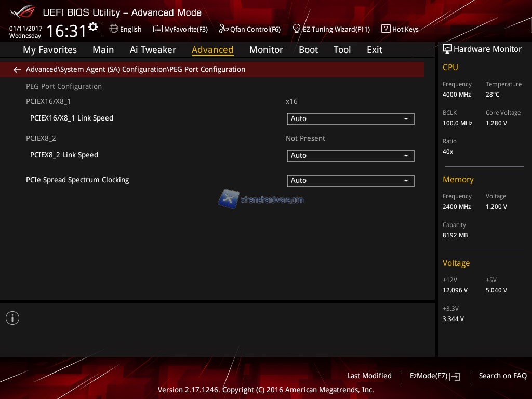Start EZ Tuning Wizard(F11) bulb icon

pyautogui.click(x=297, y=29)
